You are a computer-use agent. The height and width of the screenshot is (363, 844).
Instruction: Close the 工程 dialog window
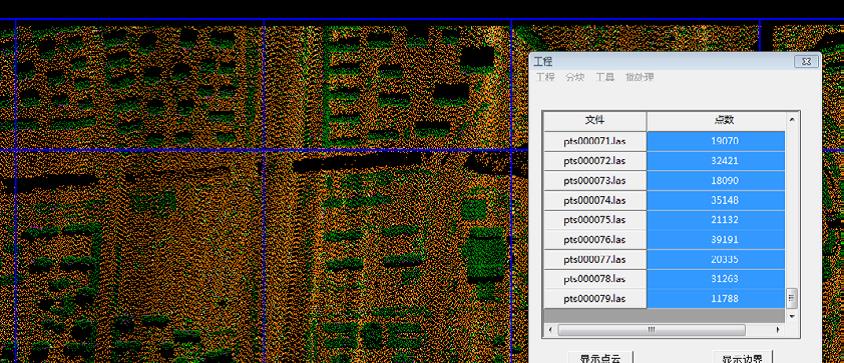coord(806,61)
